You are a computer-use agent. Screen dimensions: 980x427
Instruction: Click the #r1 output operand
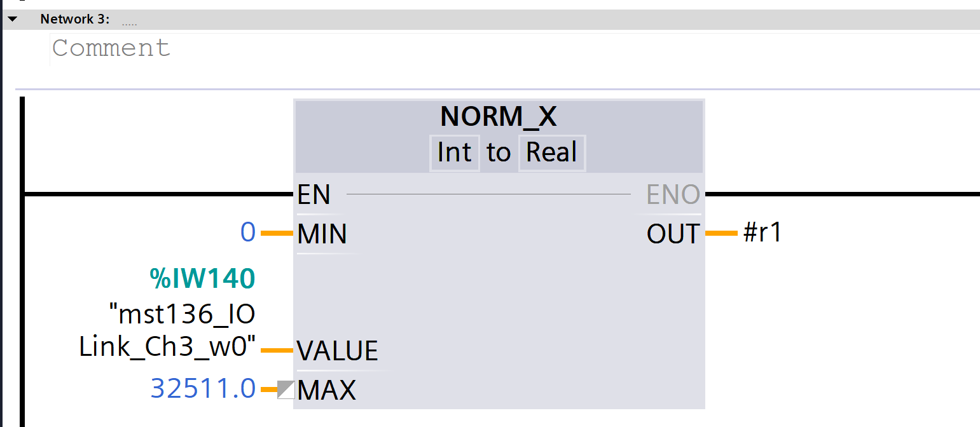pos(763,233)
